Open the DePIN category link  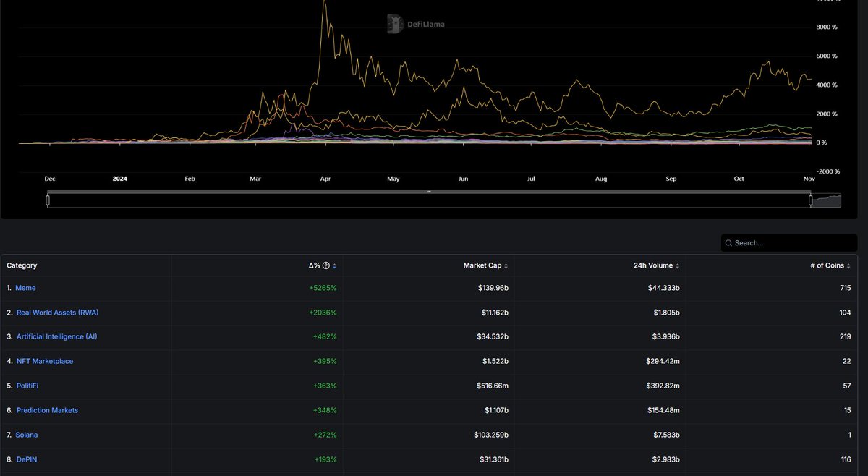[26, 459]
